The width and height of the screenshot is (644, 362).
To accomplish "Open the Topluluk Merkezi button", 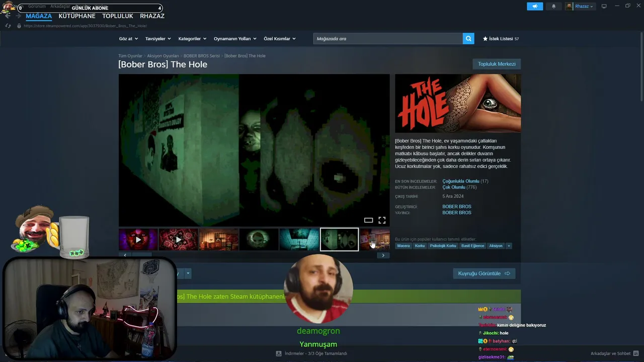I will click(x=497, y=64).
